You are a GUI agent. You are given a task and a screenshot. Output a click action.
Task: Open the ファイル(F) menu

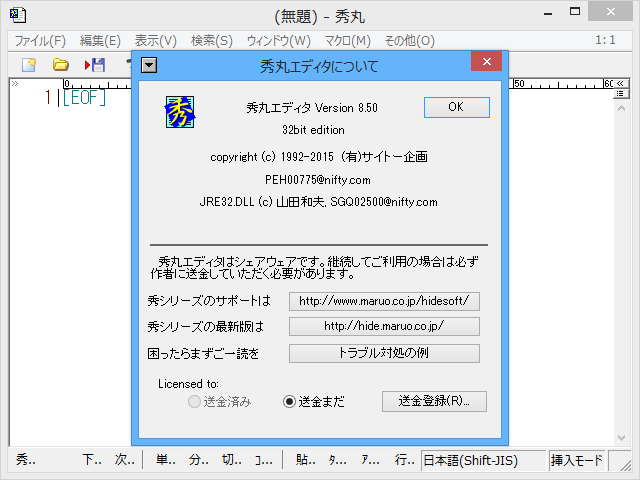40,41
